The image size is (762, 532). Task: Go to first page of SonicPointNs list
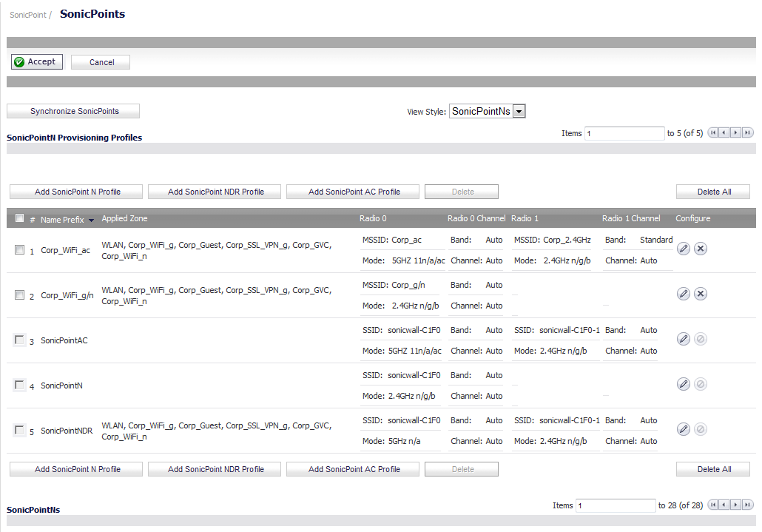coord(713,505)
